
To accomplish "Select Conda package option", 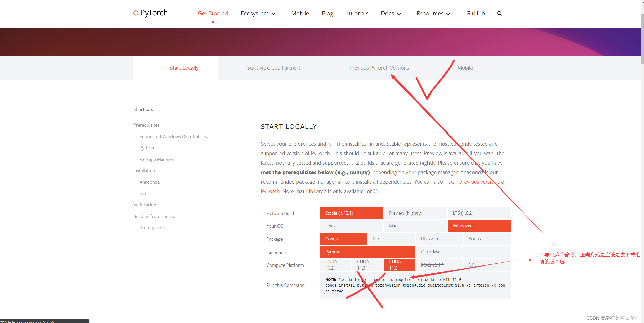I will click(x=344, y=239).
